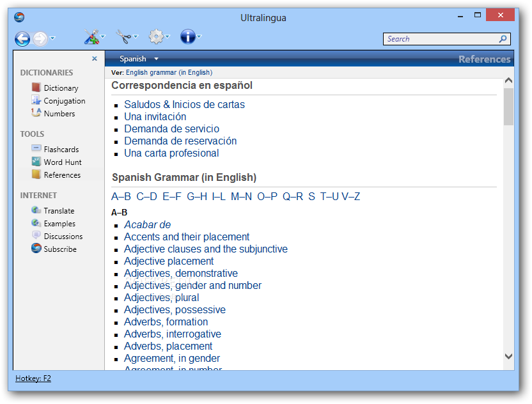532x404 pixels.
Task: Jump to Q–R grammar section
Action: tap(293, 196)
